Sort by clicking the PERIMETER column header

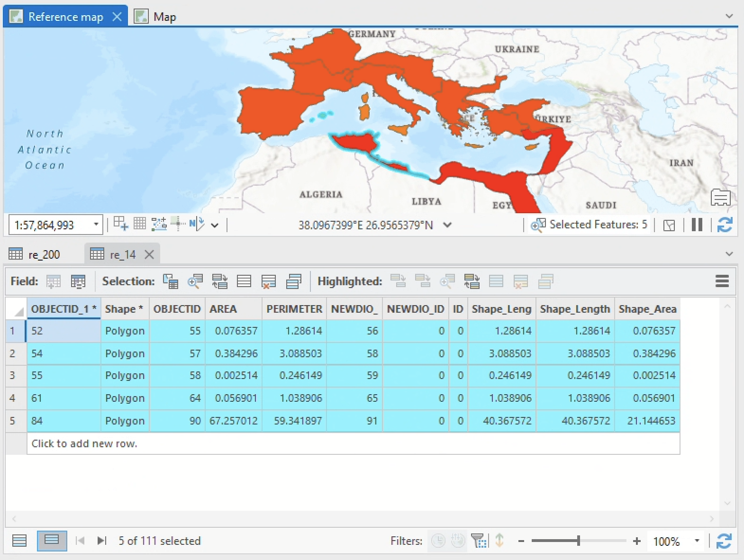[294, 309]
